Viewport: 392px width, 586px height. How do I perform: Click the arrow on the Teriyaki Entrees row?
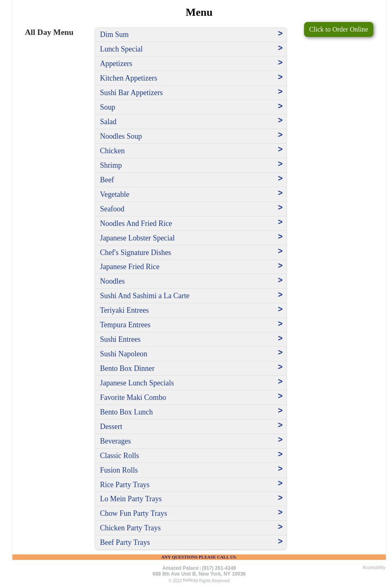point(280,309)
